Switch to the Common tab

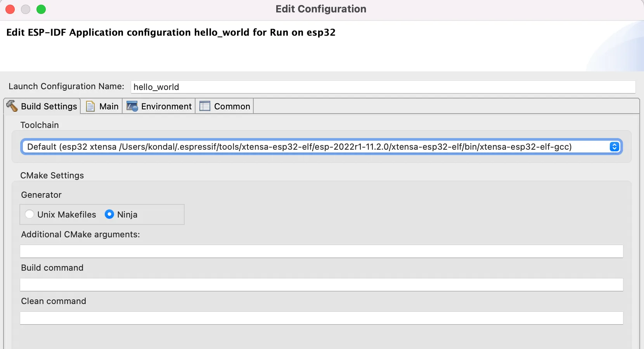pos(232,106)
